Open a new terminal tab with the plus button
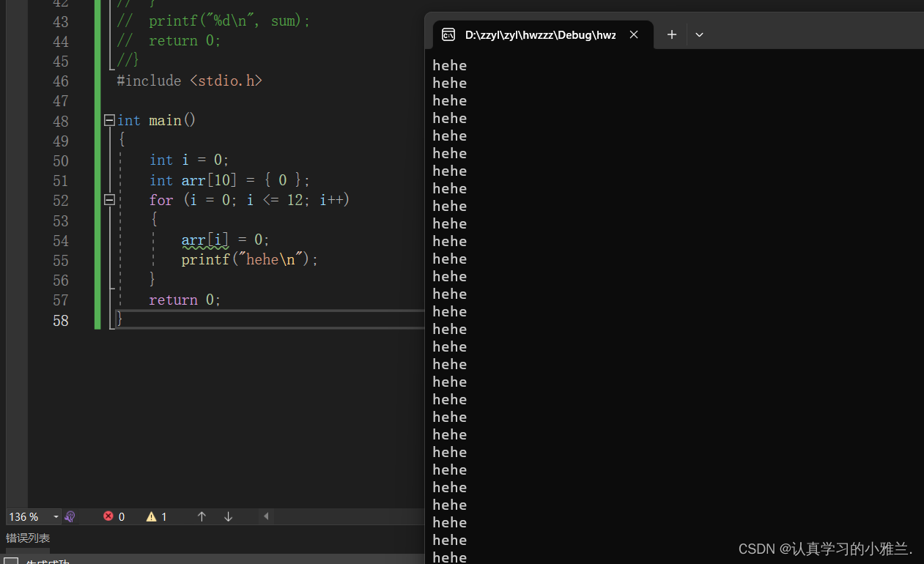Image resolution: width=924 pixels, height=564 pixels. (672, 34)
